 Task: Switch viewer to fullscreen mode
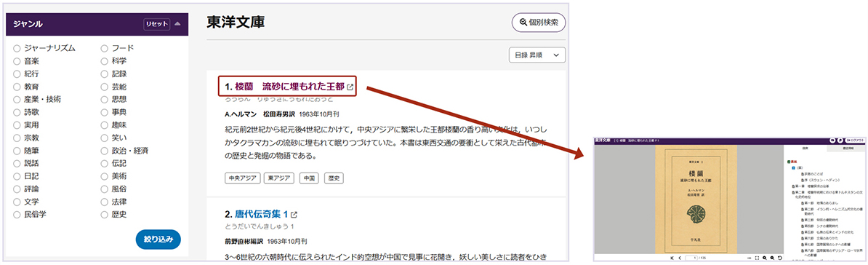tap(757, 258)
